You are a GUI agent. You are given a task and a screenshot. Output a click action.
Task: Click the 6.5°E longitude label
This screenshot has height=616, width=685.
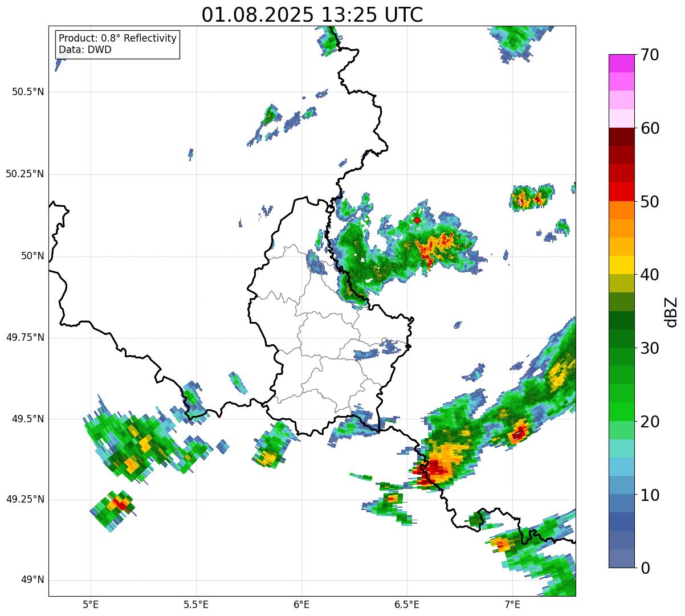coord(407,605)
